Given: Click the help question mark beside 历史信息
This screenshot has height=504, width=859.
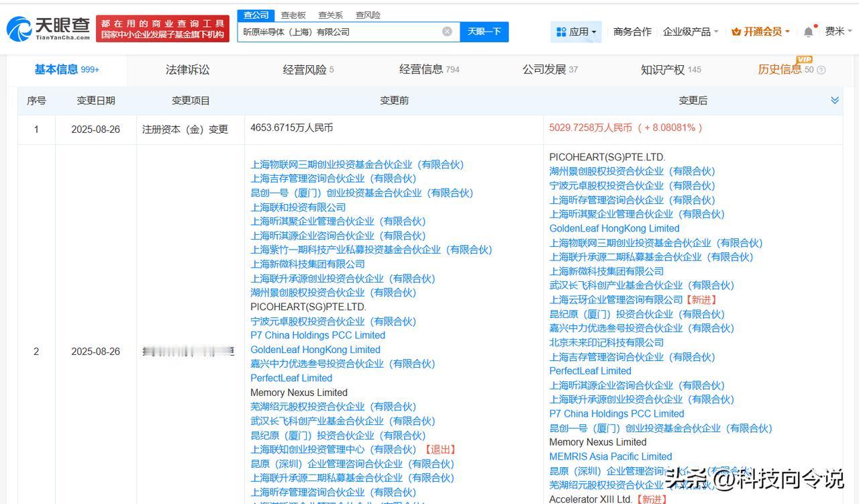Looking at the screenshot, I should point(821,70).
